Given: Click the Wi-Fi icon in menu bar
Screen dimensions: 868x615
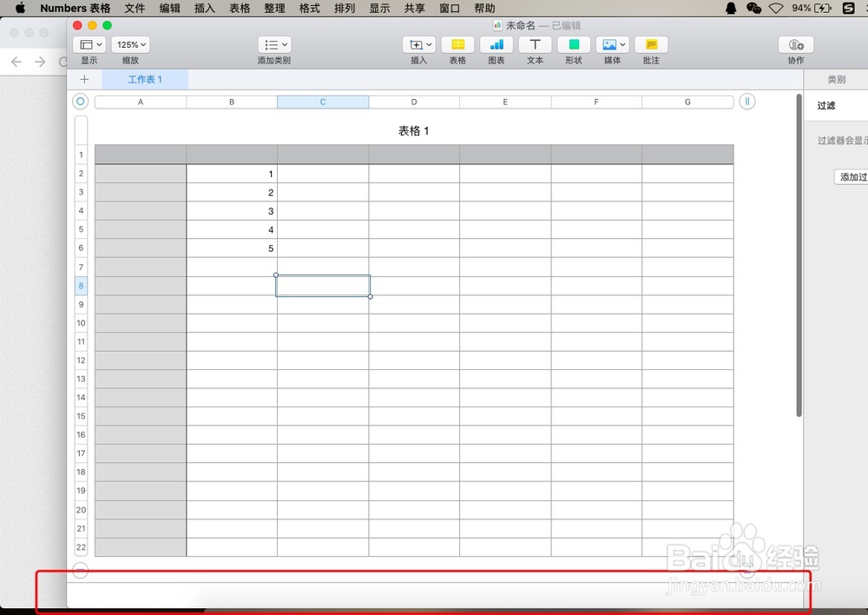Looking at the screenshot, I should 776,8.
